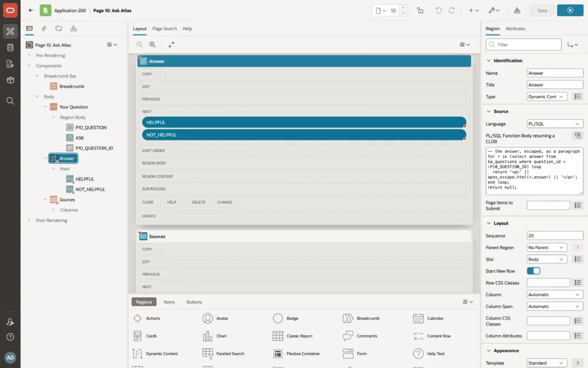
Task: Click the Title field containing Answer
Action: coord(555,85)
